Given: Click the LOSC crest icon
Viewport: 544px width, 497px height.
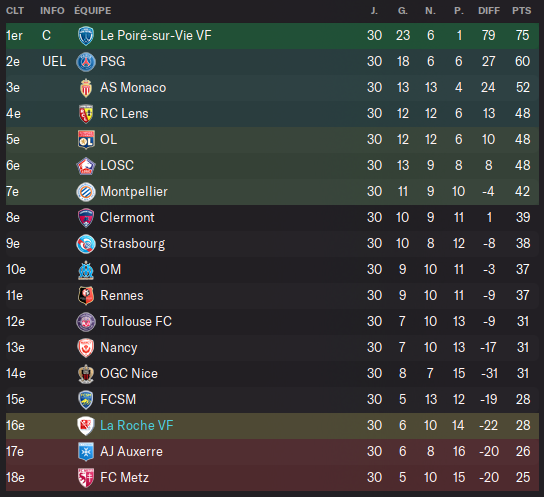Looking at the screenshot, I should 86,166.
